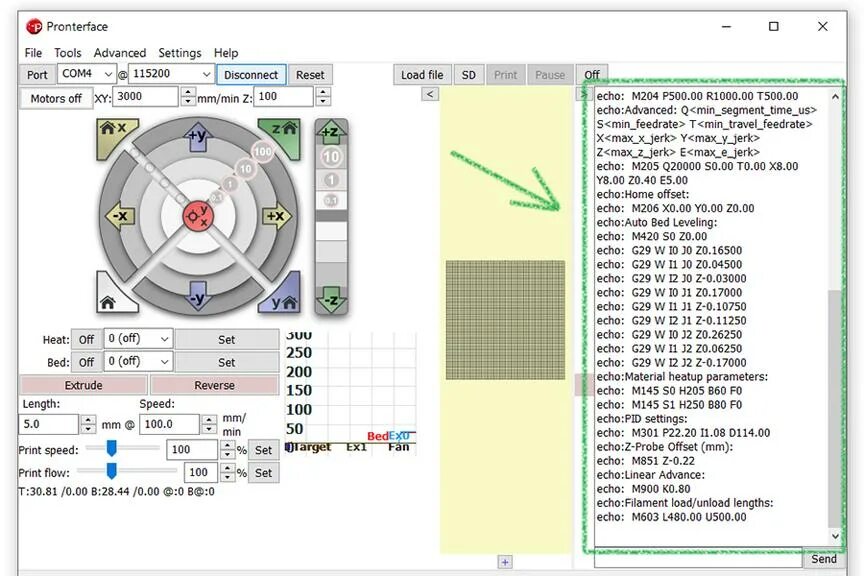Click the power Off button in toolbar
This screenshot has width=864, height=576.
(592, 75)
